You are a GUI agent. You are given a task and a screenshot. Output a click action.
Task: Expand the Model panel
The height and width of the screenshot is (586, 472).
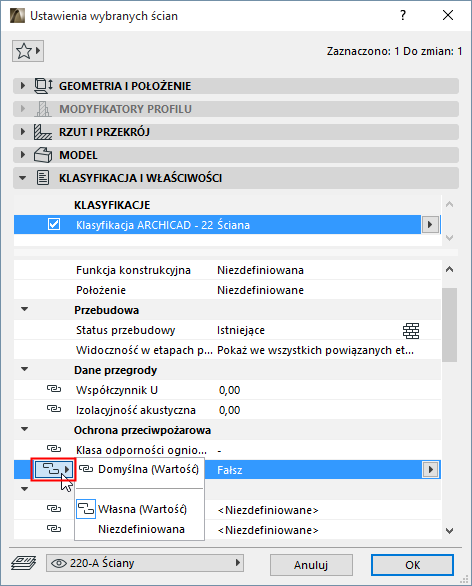tap(23, 155)
